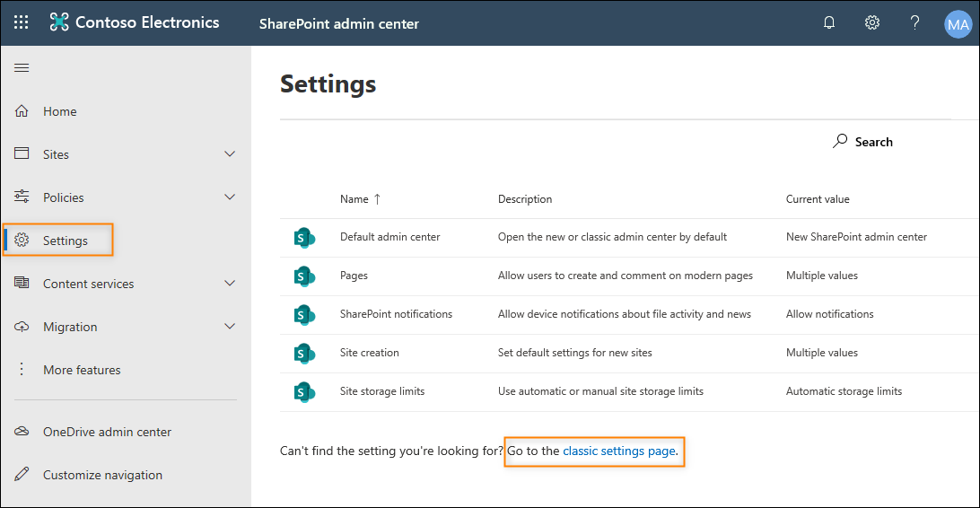Click the Settings gear icon in the sidebar
The height and width of the screenshot is (508, 980).
pyautogui.click(x=22, y=240)
